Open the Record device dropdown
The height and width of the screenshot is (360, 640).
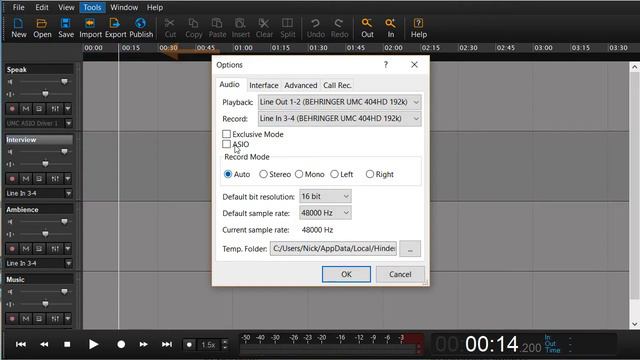(340, 119)
